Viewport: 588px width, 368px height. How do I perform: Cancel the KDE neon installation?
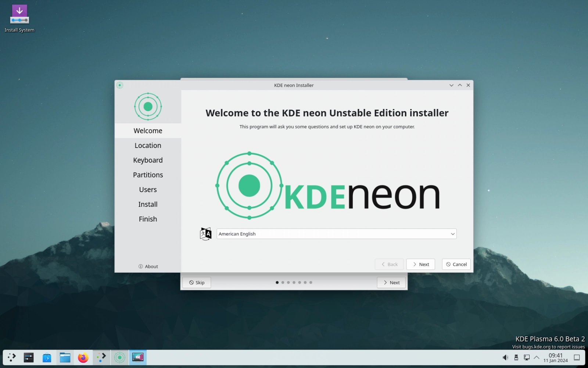tap(456, 264)
